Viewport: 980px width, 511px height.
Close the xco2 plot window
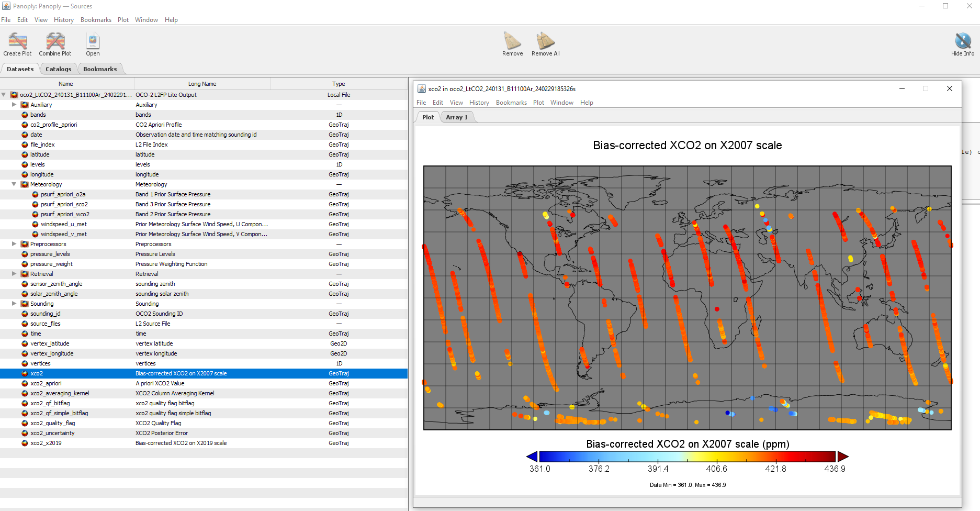(949, 88)
